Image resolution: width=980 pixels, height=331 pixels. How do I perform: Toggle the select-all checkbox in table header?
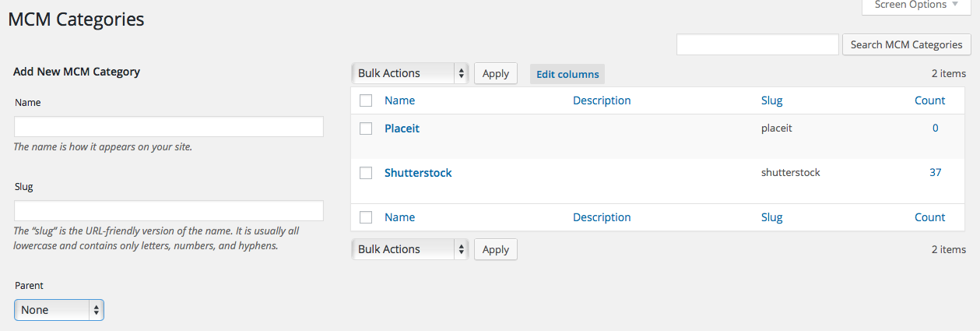tap(366, 100)
